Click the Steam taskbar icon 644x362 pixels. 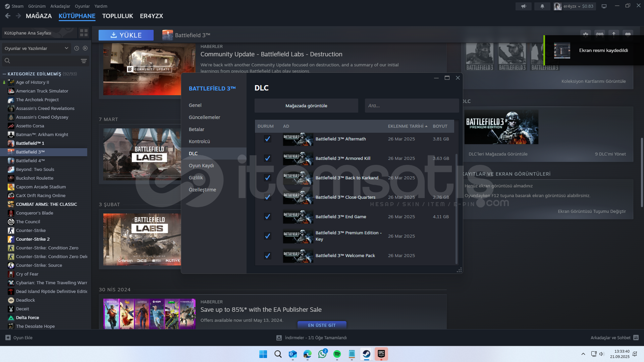pyautogui.click(x=366, y=354)
